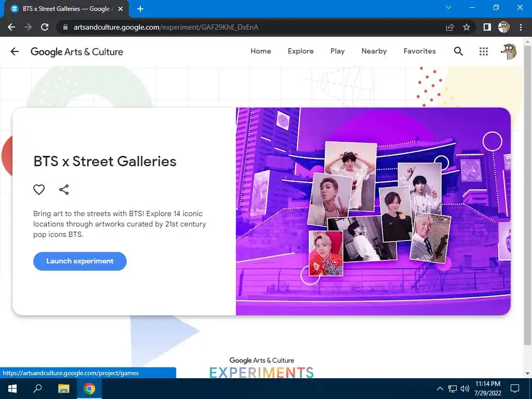Click the Arts & Culture back arrow
The width and height of the screenshot is (532, 399).
tap(15, 51)
